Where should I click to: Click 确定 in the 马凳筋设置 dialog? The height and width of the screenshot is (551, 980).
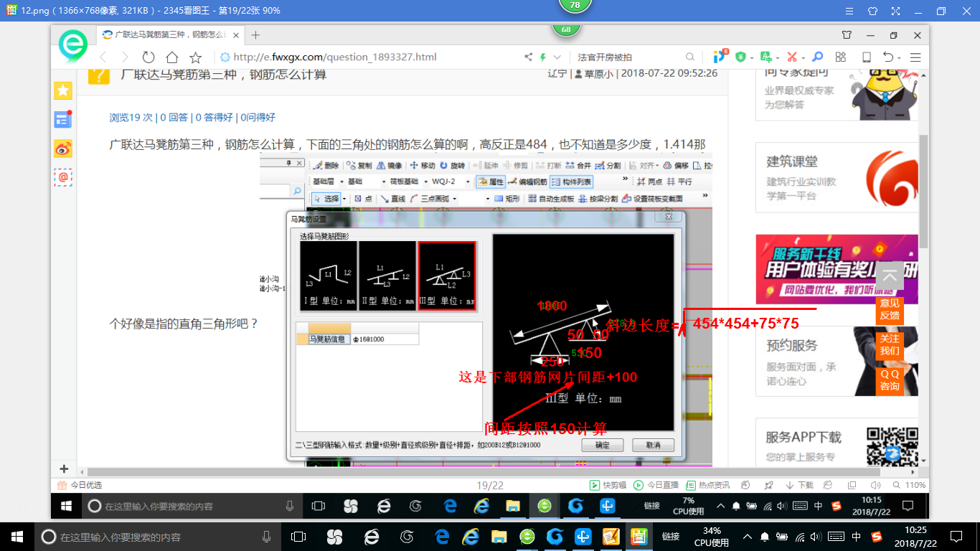[x=603, y=445]
